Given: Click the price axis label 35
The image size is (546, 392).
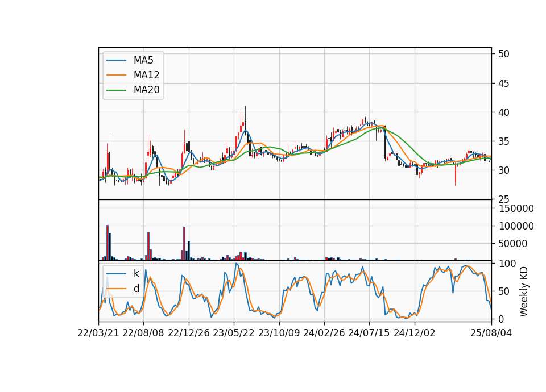Looking at the screenshot, I should pos(504,141).
